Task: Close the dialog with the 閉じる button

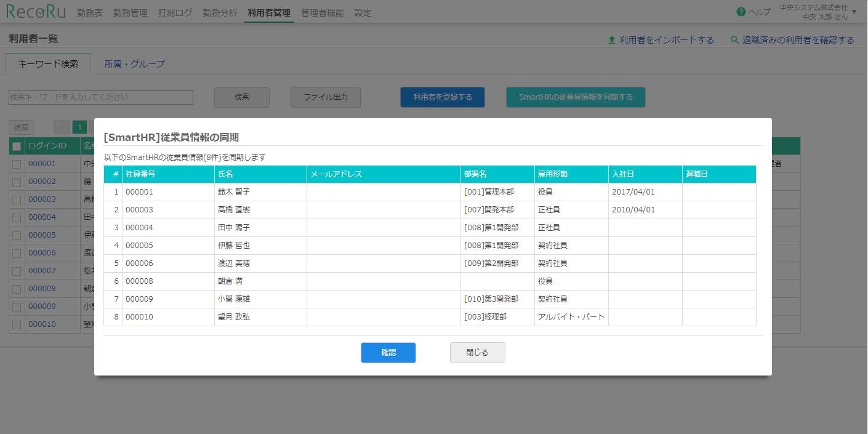Action: click(478, 352)
